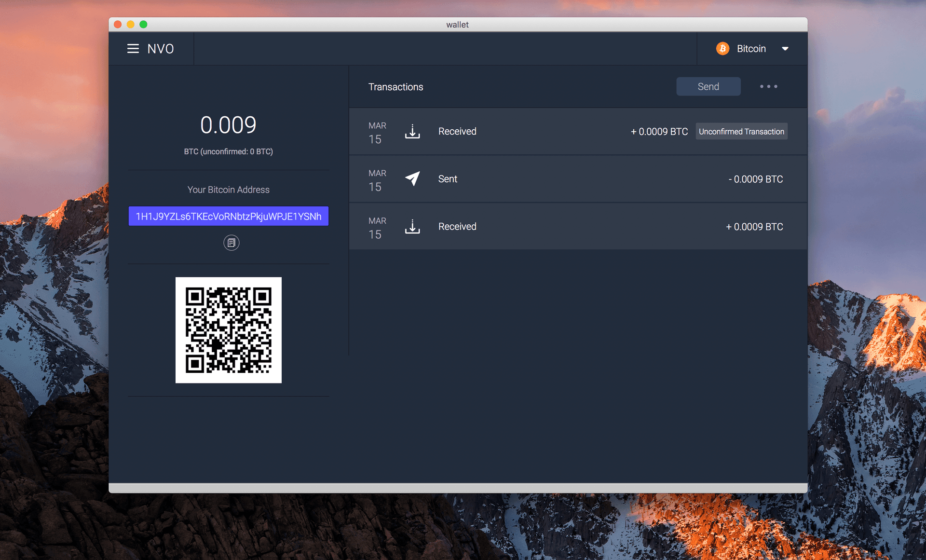The image size is (926, 560).
Task: Select the Bitcoin address field
Action: tap(229, 216)
